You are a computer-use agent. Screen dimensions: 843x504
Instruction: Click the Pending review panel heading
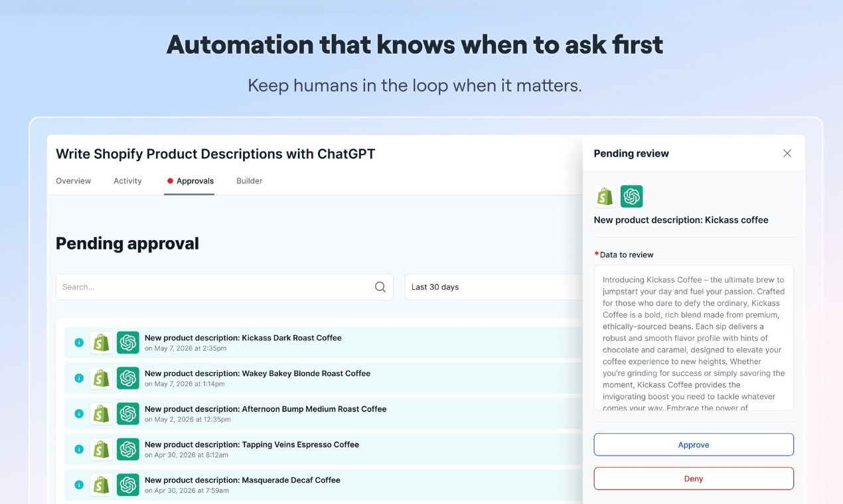coord(631,153)
